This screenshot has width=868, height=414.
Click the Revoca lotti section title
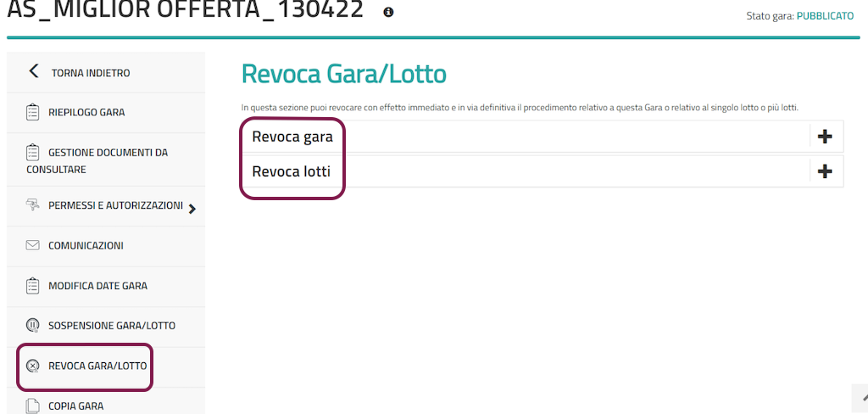pos(292,171)
